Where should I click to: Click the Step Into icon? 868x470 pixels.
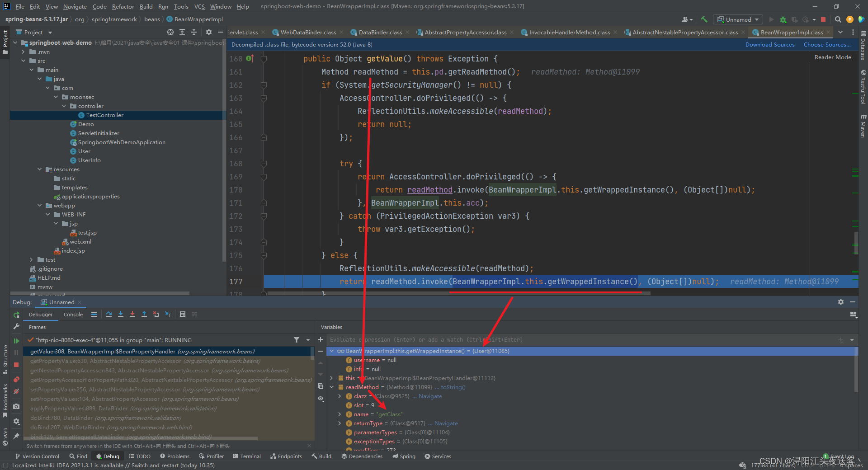pyautogui.click(x=121, y=314)
